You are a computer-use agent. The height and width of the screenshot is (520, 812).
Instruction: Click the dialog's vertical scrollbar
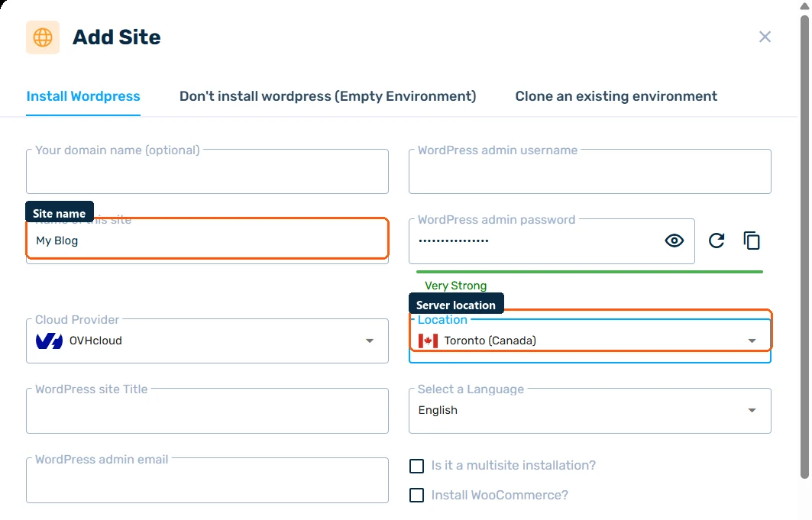point(804,246)
